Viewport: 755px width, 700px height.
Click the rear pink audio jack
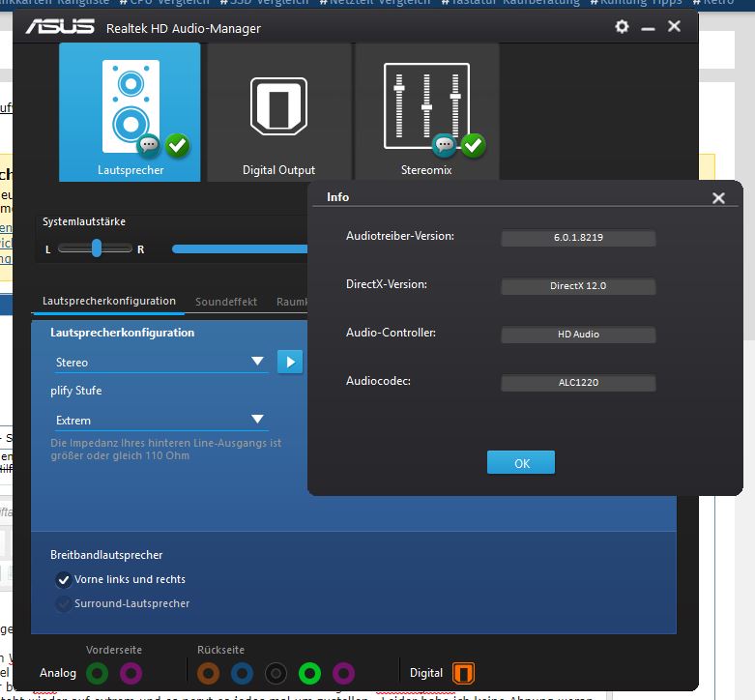[x=343, y=673]
